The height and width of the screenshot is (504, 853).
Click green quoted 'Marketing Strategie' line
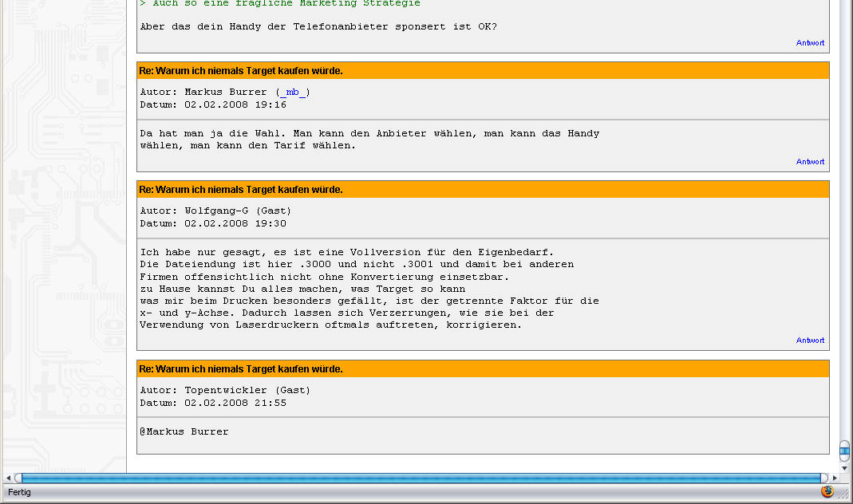[x=280, y=3]
